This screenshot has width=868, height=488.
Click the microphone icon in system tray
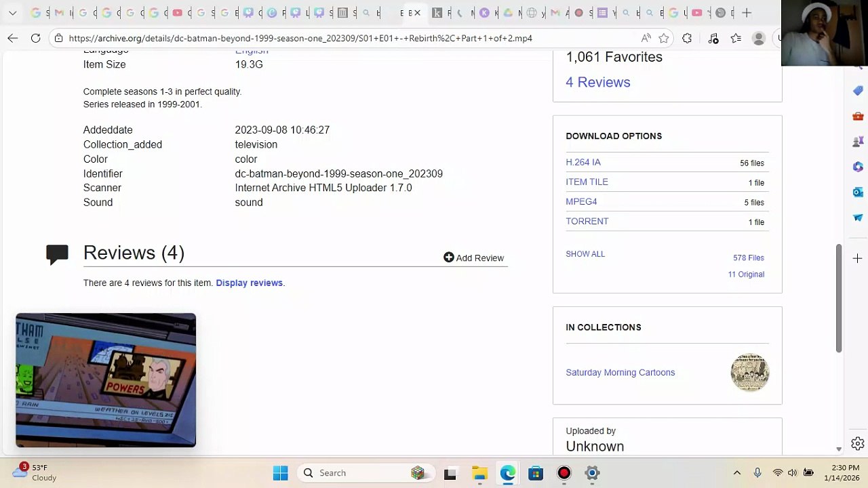[757, 473]
